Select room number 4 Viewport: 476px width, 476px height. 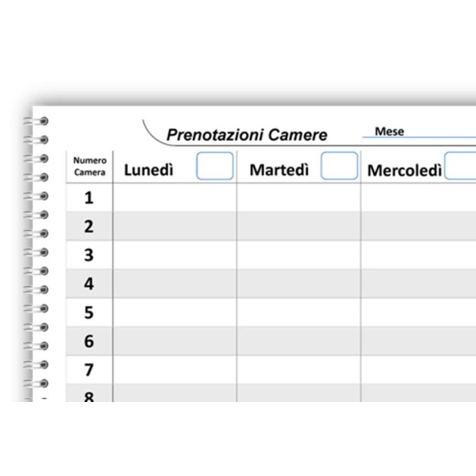point(89,283)
